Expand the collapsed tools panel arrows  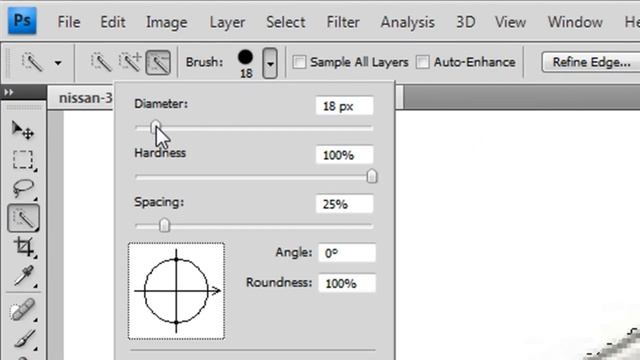click(9, 93)
